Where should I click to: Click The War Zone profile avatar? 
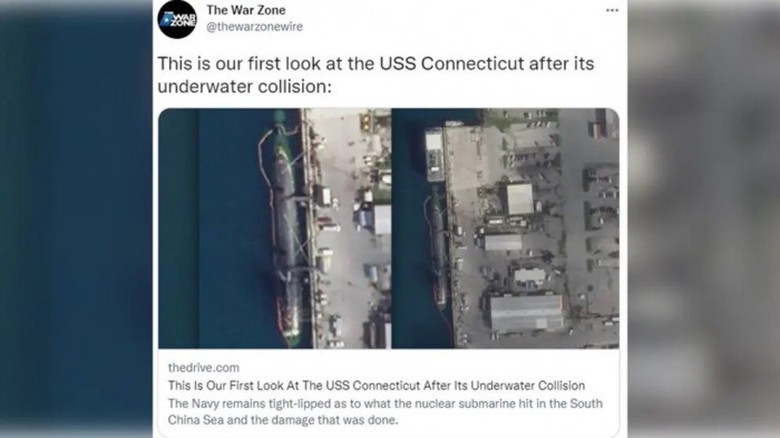pos(177,19)
